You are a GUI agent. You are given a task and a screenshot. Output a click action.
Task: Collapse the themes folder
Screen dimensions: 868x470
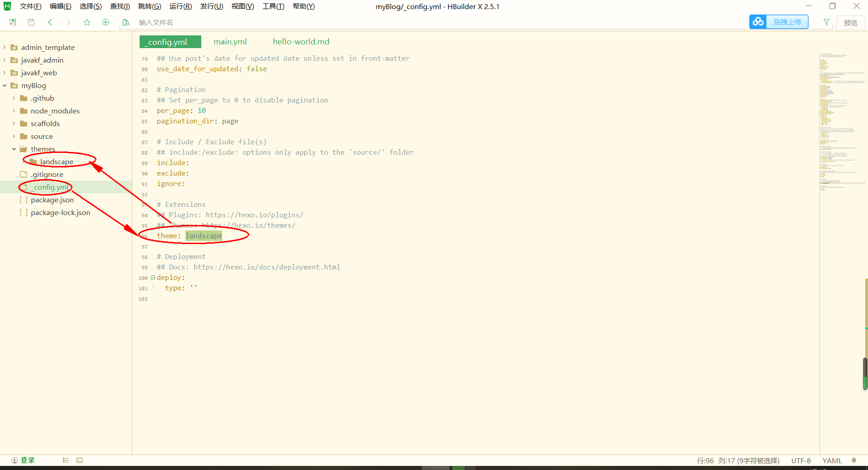[14, 149]
